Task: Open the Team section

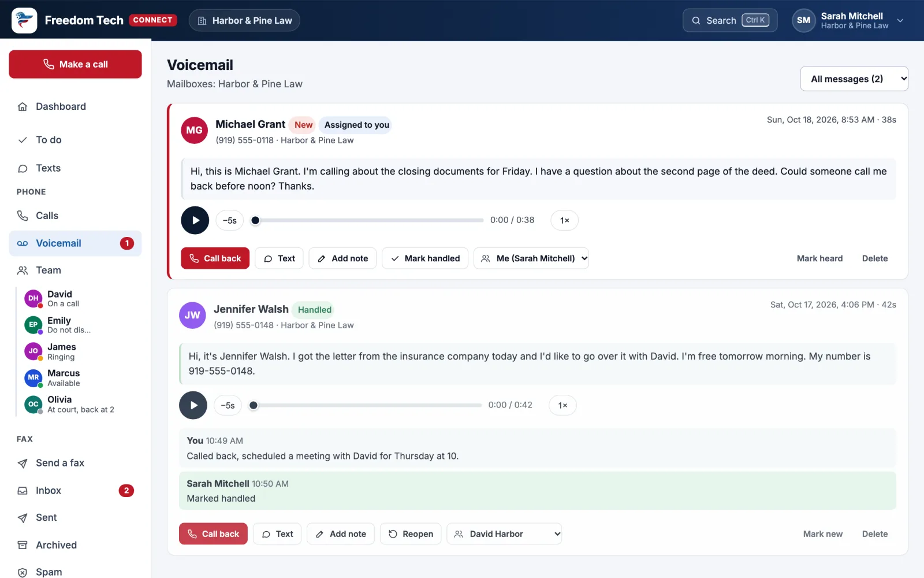Action: tap(75, 271)
